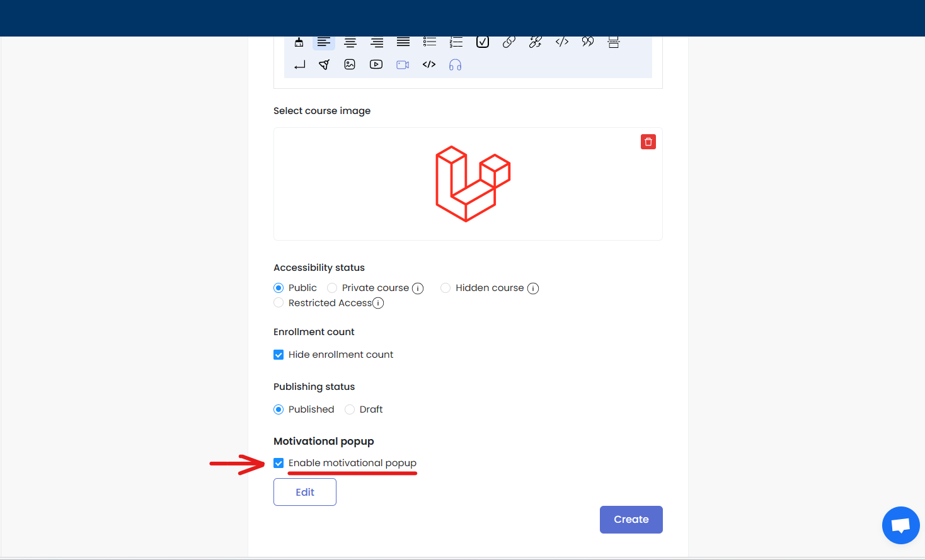
Task: Click the clear formatting brush icon
Action: coord(299,42)
